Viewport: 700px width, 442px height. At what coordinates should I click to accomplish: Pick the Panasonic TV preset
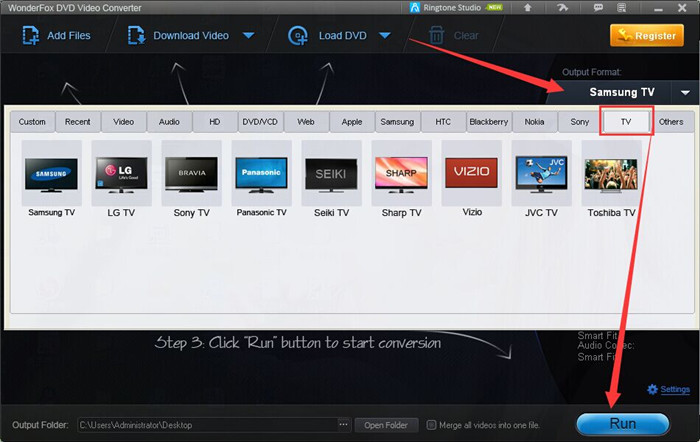tap(261, 179)
